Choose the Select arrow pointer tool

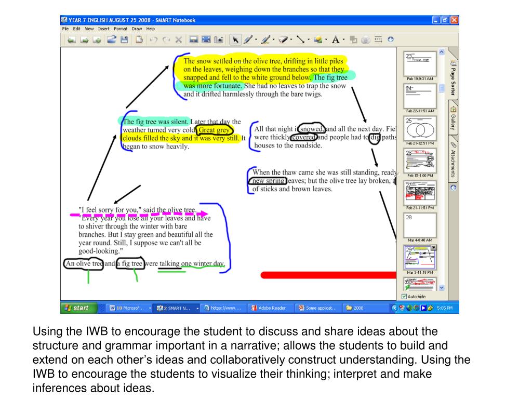[x=235, y=39]
